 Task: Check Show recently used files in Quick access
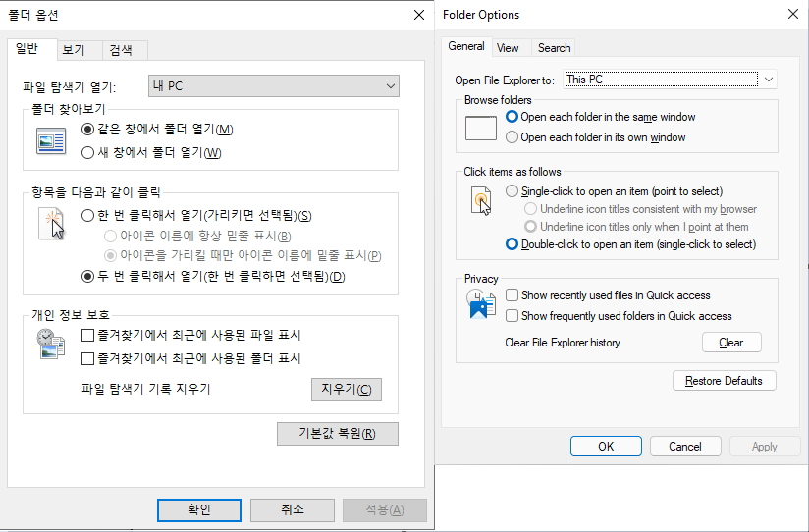pyautogui.click(x=512, y=295)
